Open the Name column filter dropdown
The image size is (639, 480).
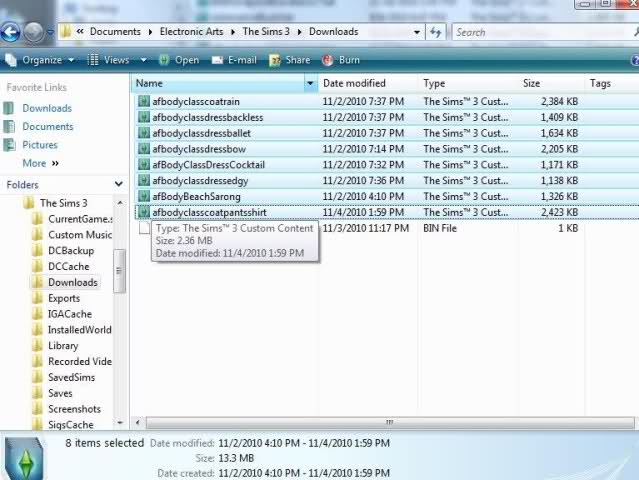point(311,84)
